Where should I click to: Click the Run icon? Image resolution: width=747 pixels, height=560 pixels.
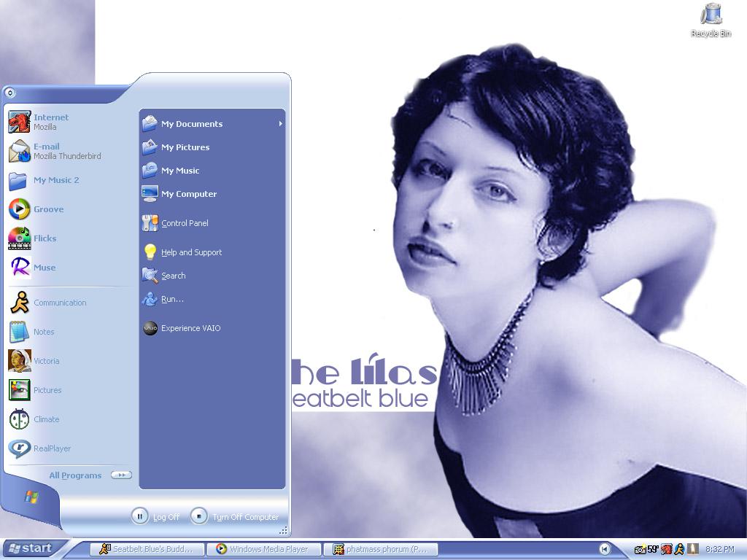[150, 299]
